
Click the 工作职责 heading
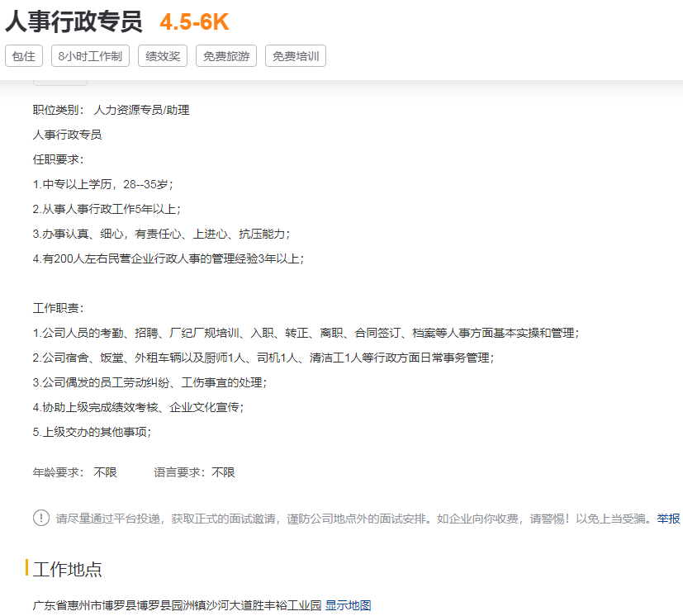[x=58, y=308]
